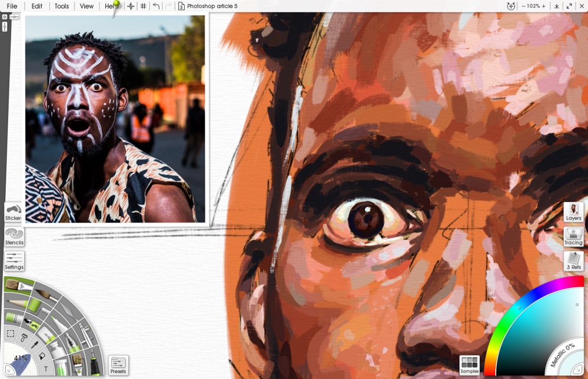Image resolution: width=588 pixels, height=379 pixels.
Task: Click the canvas rotation reset icon
Action: coord(511,6)
